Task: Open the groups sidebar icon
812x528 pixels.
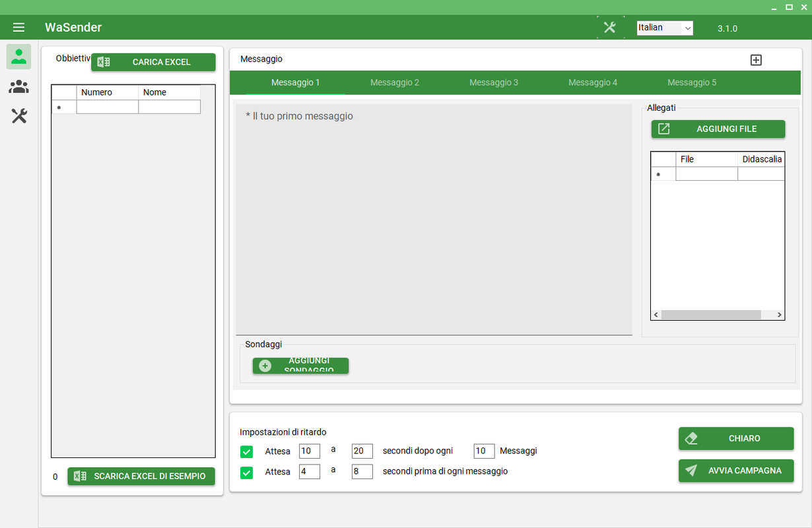Action: 19,86
